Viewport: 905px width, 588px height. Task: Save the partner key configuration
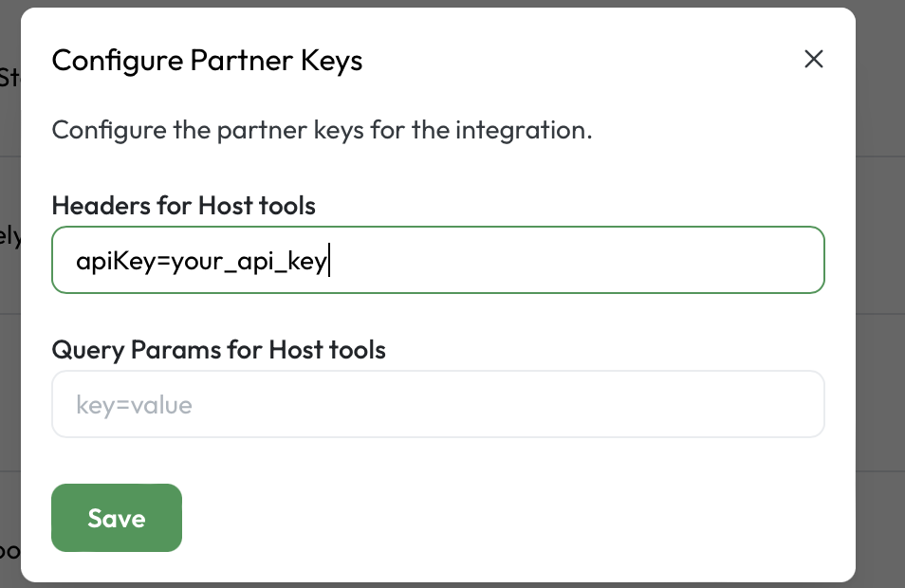[x=116, y=518]
